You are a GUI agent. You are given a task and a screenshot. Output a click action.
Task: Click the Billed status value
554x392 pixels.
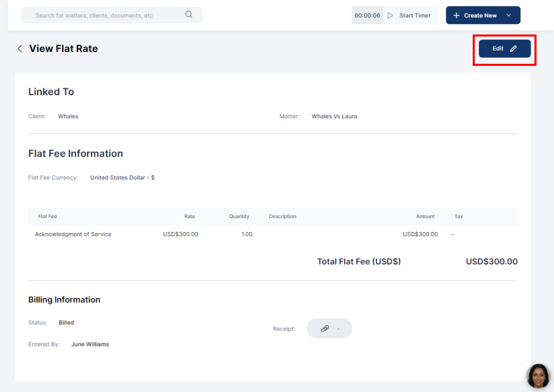click(67, 323)
